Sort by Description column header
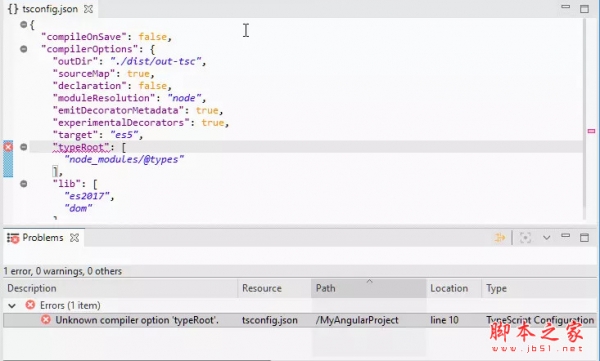Image resolution: width=600 pixels, height=361 pixels. point(121,288)
